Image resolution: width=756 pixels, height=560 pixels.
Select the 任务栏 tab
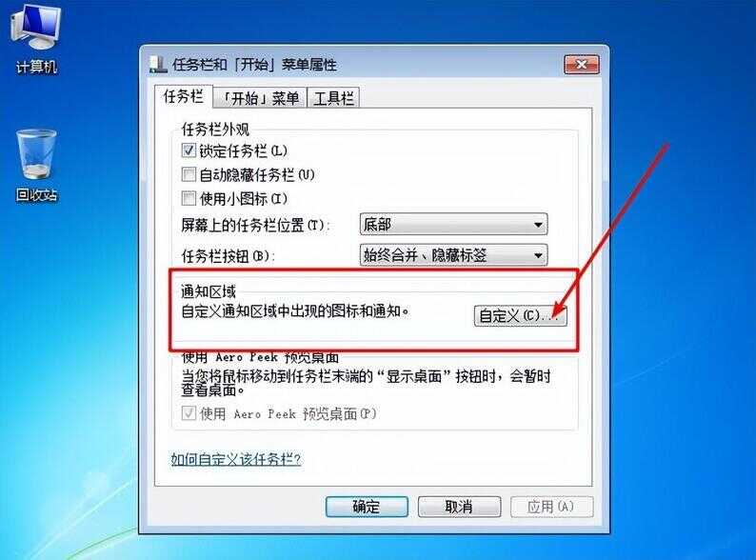[183, 96]
